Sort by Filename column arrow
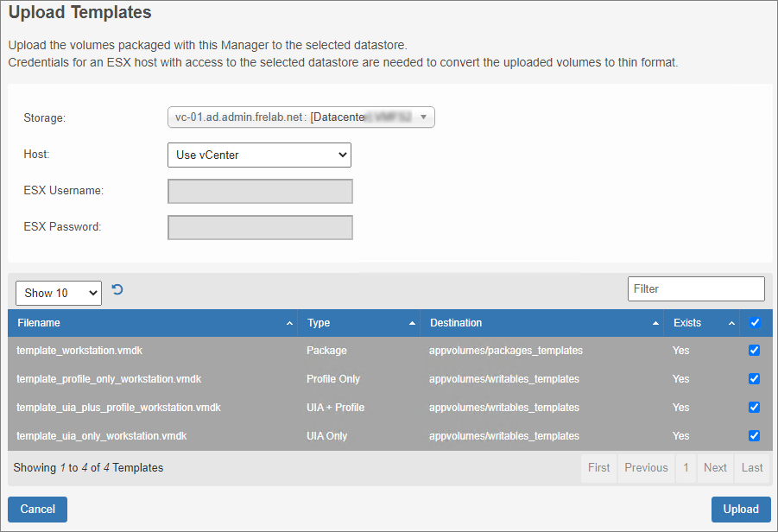Screen dimensions: 778x532 (289, 323)
